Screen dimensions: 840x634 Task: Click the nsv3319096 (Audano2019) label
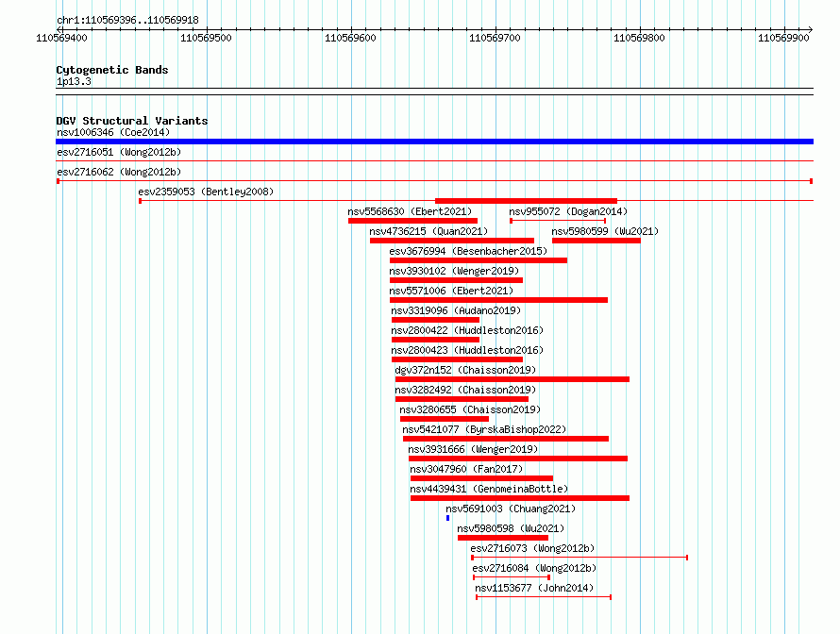click(456, 310)
